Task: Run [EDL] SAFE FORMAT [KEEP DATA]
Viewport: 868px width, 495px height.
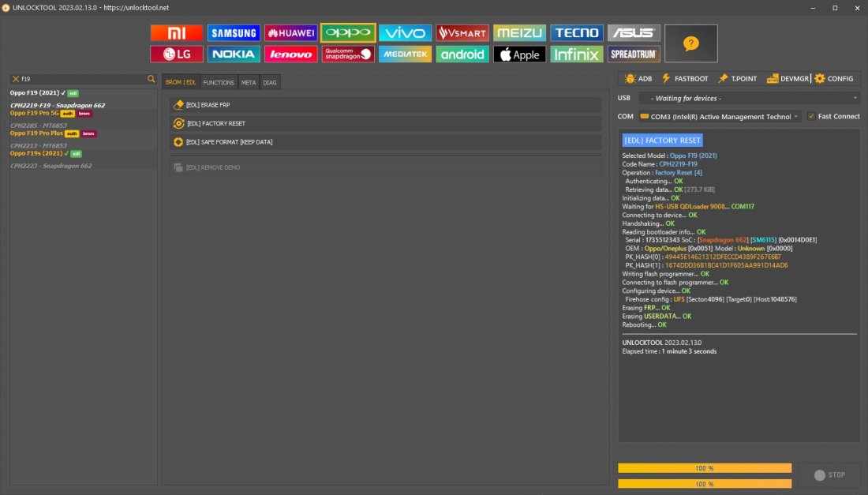Action: (385, 142)
